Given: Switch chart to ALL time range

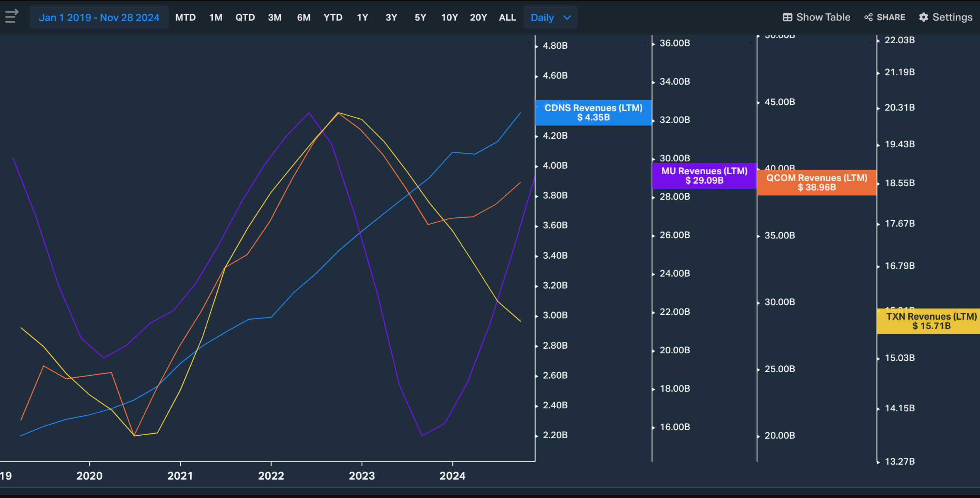Looking at the screenshot, I should tap(507, 17).
